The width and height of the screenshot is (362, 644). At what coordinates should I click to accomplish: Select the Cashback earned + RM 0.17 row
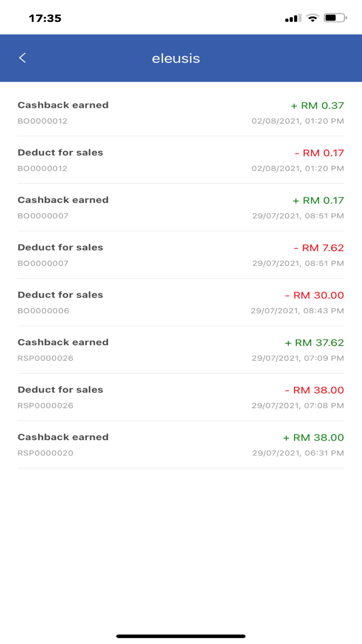181,208
